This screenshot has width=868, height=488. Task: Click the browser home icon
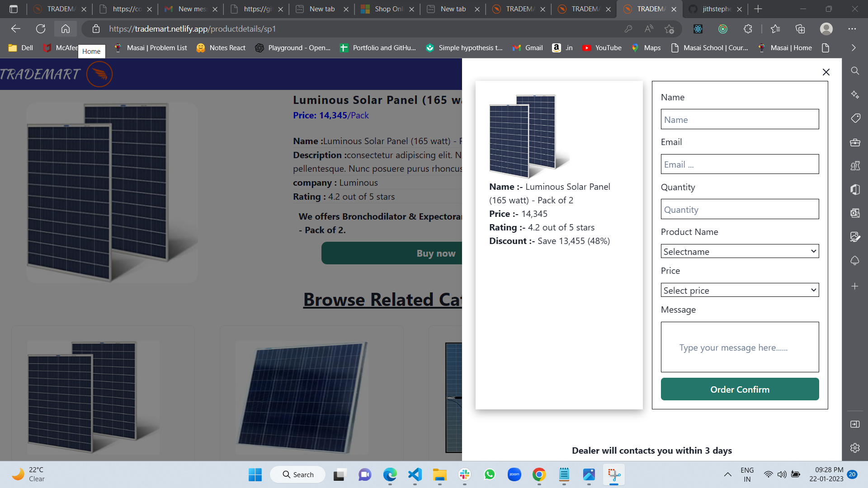click(x=66, y=29)
